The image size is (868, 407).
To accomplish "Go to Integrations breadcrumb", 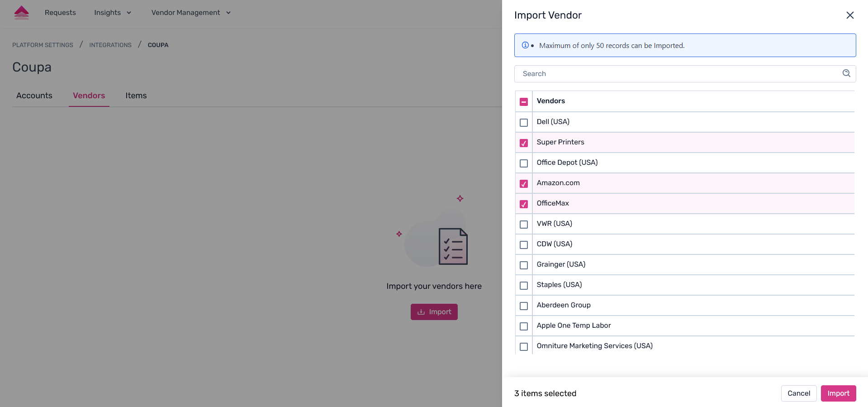I will [110, 45].
